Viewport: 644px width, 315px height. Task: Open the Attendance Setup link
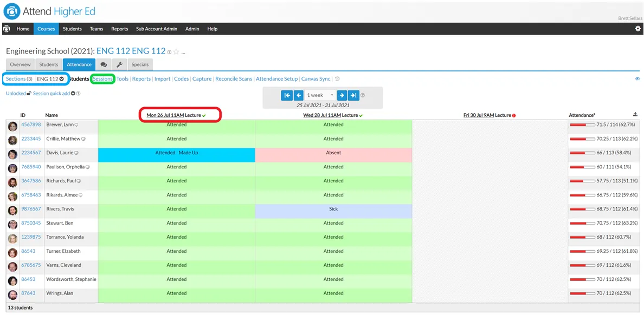(x=277, y=79)
